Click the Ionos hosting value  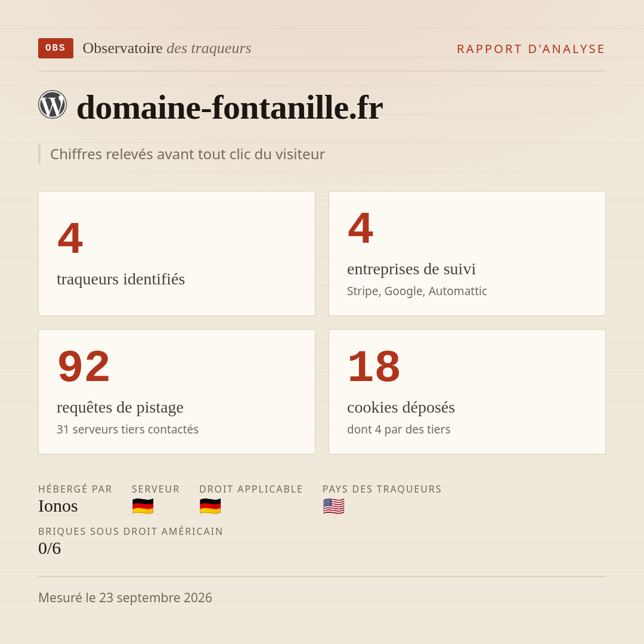click(58, 506)
